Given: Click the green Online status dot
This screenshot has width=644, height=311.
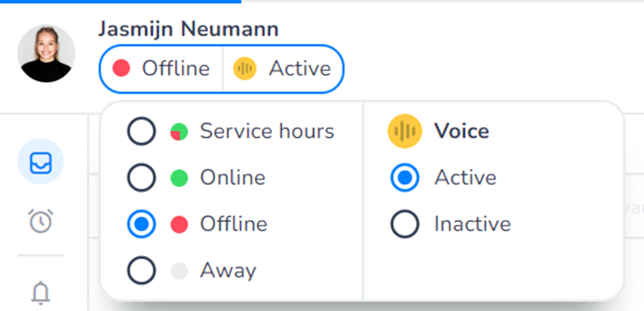Looking at the screenshot, I should pos(179,178).
